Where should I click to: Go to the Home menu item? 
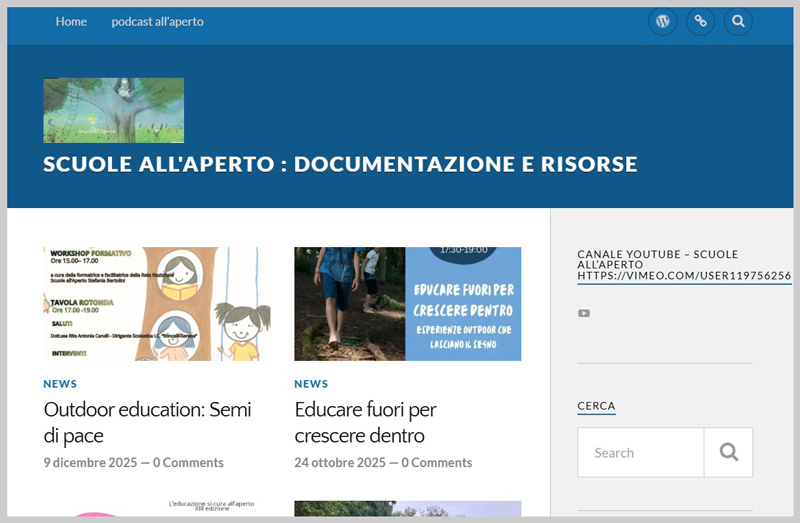[x=71, y=21]
